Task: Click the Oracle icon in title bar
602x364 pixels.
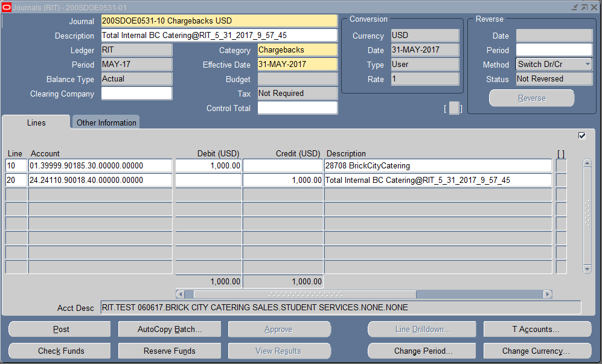Action: click(7, 7)
